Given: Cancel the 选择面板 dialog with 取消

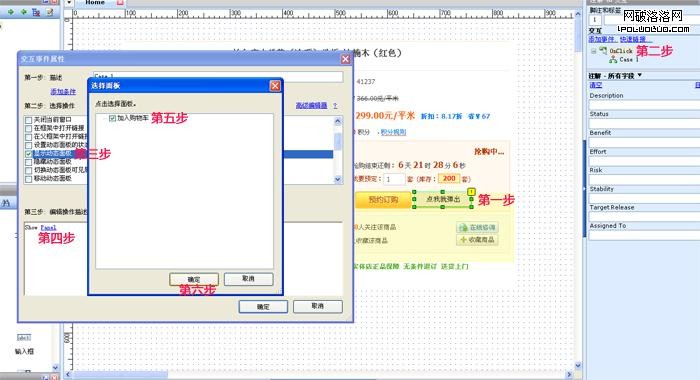Looking at the screenshot, I should 248,279.
